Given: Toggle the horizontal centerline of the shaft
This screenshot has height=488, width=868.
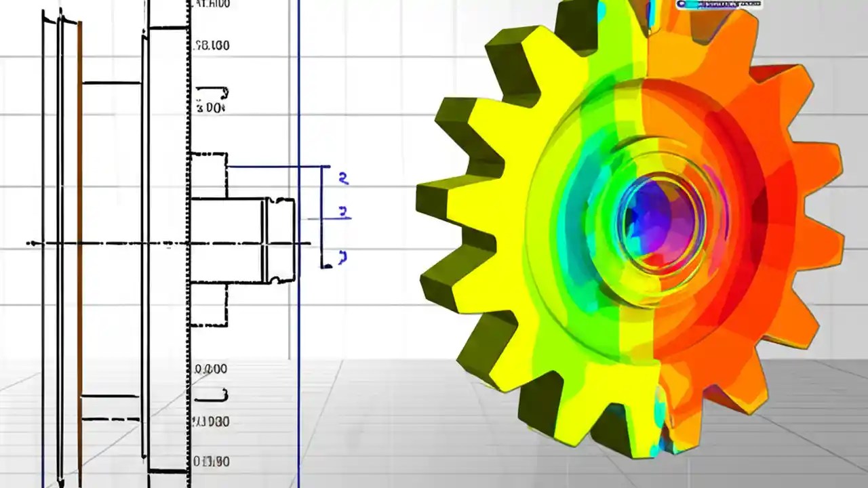Looking at the screenshot, I should pyautogui.click(x=102, y=243).
